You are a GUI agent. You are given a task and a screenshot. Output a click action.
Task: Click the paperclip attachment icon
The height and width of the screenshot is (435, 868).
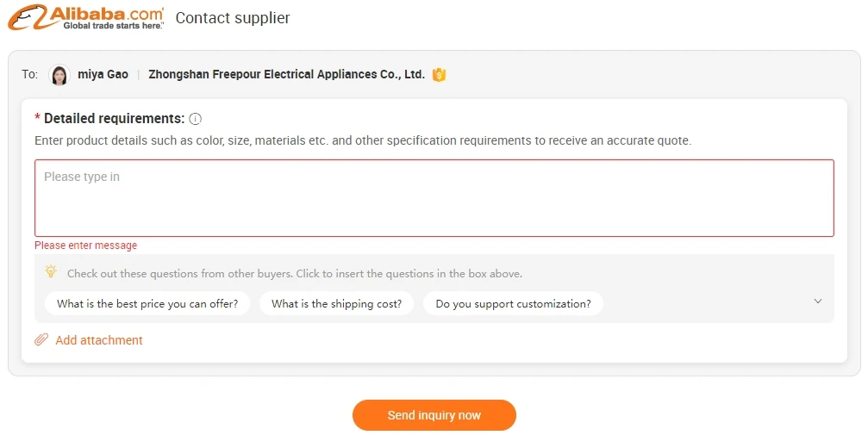(41, 340)
